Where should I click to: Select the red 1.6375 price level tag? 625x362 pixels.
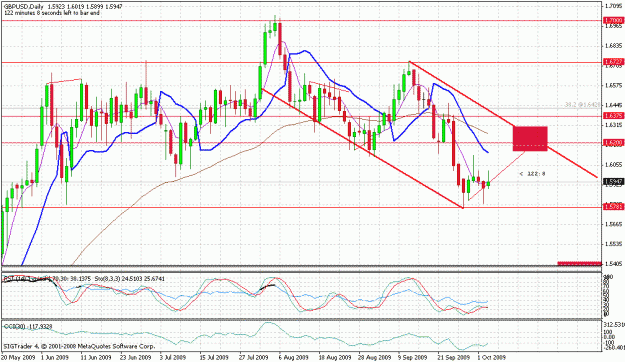coord(614,116)
